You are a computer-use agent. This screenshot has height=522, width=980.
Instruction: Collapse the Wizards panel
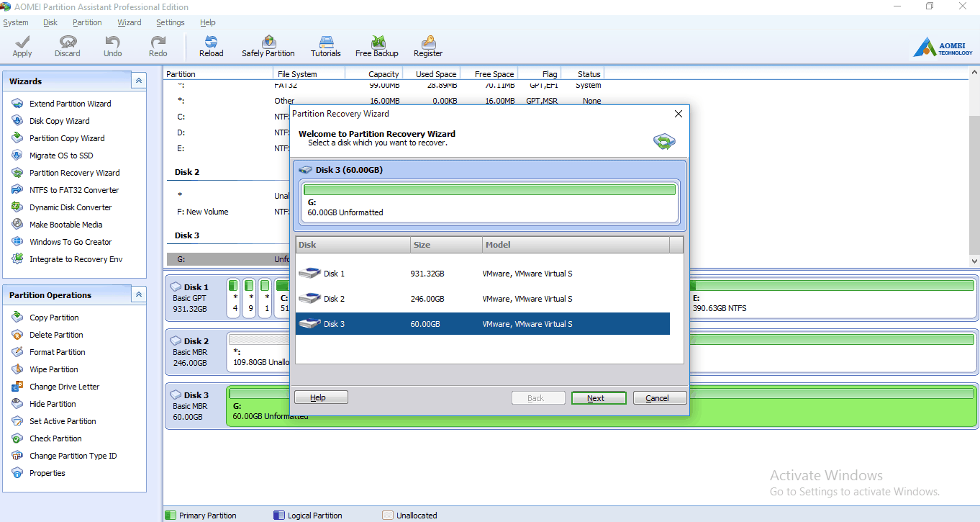point(138,81)
